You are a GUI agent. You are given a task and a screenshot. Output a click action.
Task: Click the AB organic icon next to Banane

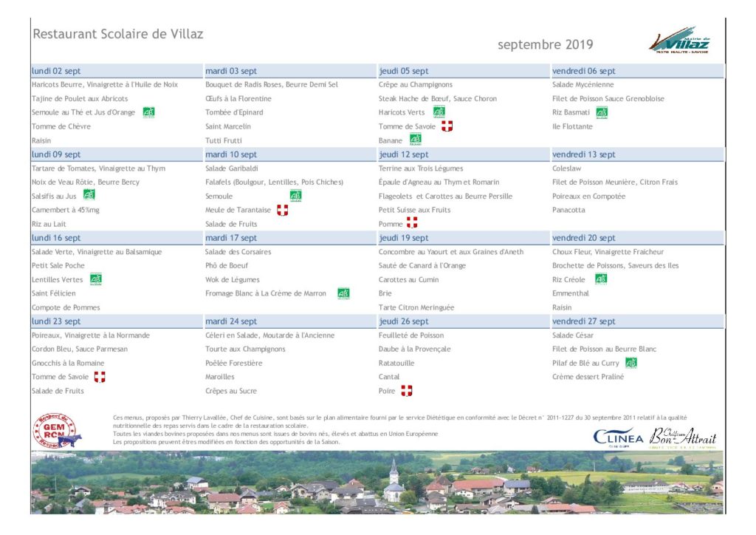coord(415,140)
